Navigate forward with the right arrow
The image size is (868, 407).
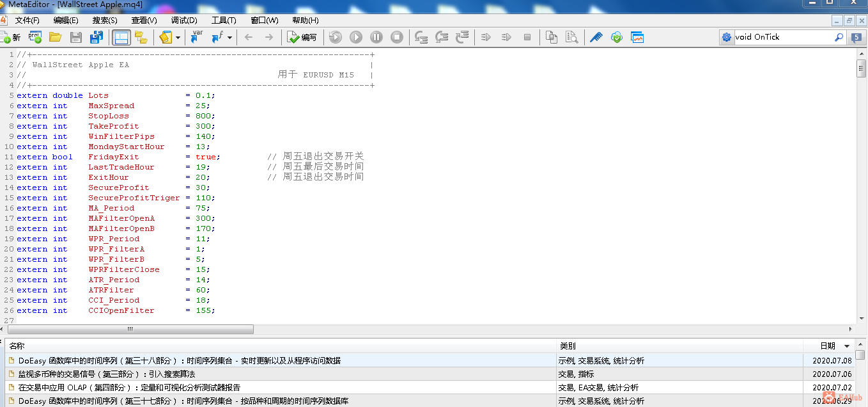point(269,37)
